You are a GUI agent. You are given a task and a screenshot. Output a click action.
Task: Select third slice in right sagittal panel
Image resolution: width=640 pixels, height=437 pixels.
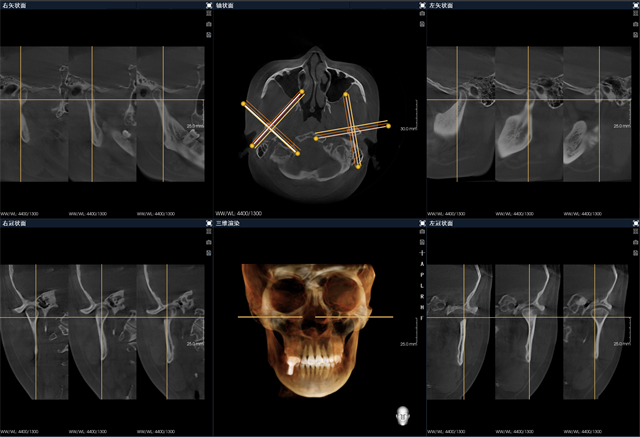pyautogui.click(x=171, y=114)
